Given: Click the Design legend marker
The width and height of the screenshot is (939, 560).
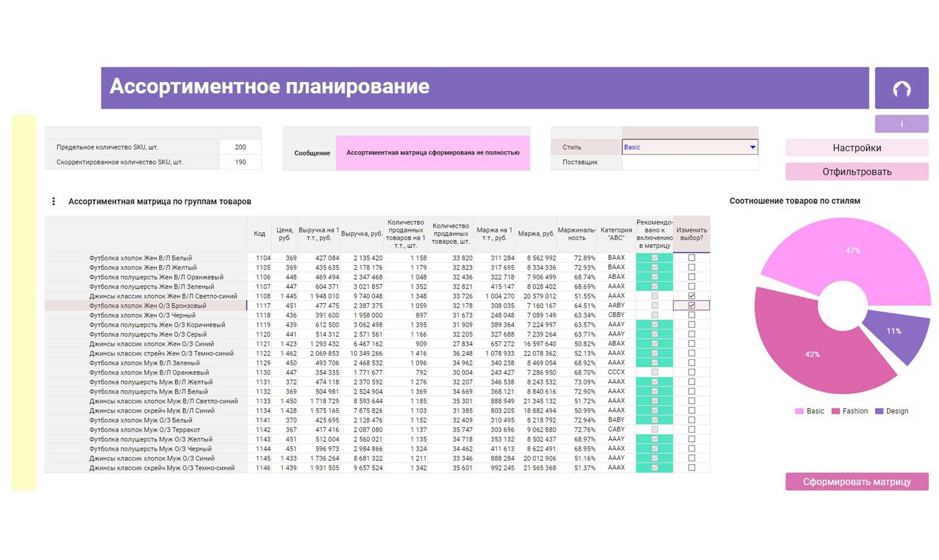Looking at the screenshot, I should click(879, 411).
